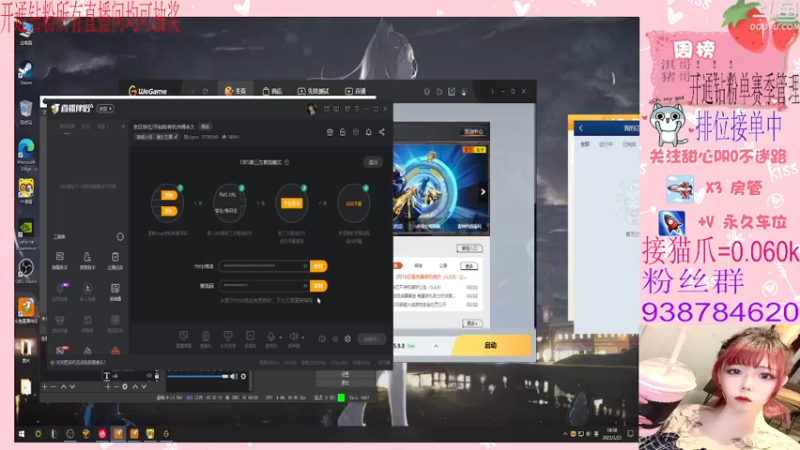Click the 启动 launch button
The width and height of the screenshot is (800, 450).
coord(491,345)
